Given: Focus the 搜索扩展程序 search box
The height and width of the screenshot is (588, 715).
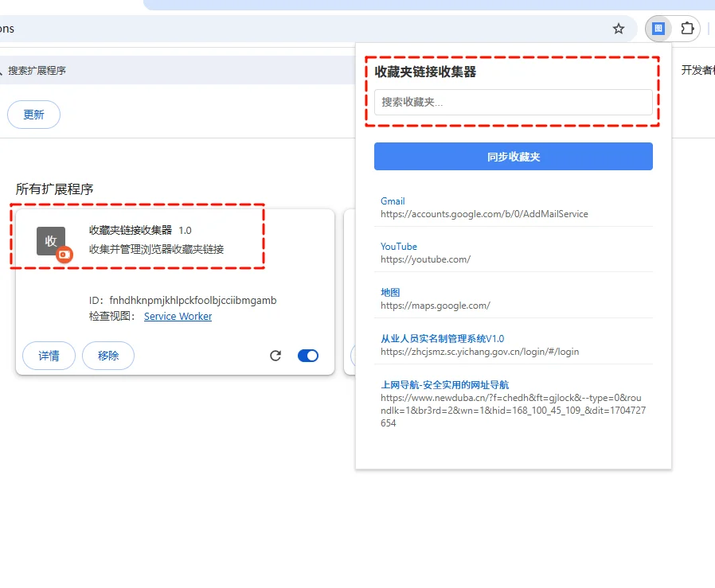Looking at the screenshot, I should 178,70.
